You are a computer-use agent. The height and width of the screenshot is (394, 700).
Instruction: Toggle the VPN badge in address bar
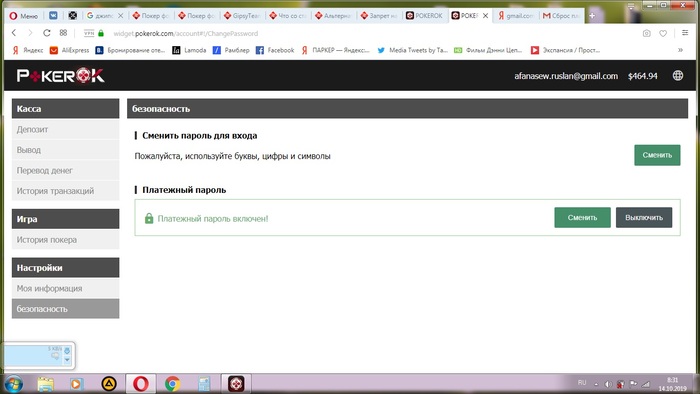tap(89, 33)
